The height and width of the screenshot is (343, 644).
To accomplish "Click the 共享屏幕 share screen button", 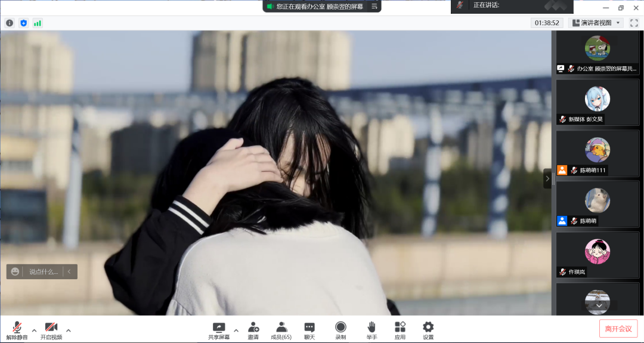I will [x=218, y=329].
